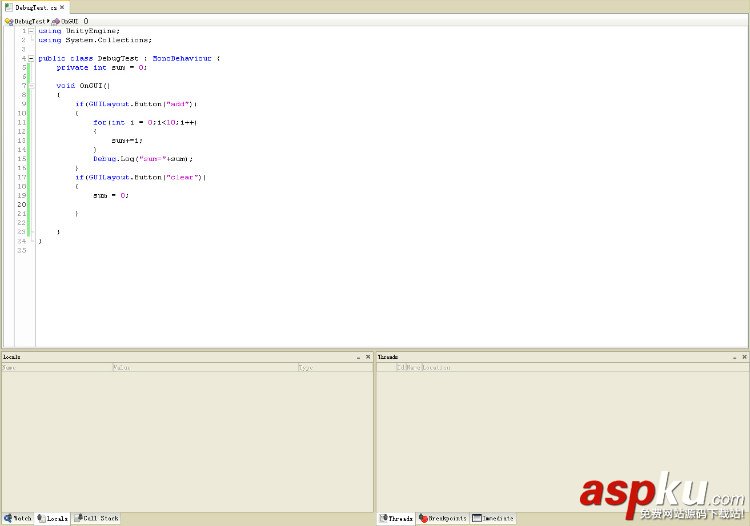Open the OnGUI method breadcrumb dropdown

[70, 21]
